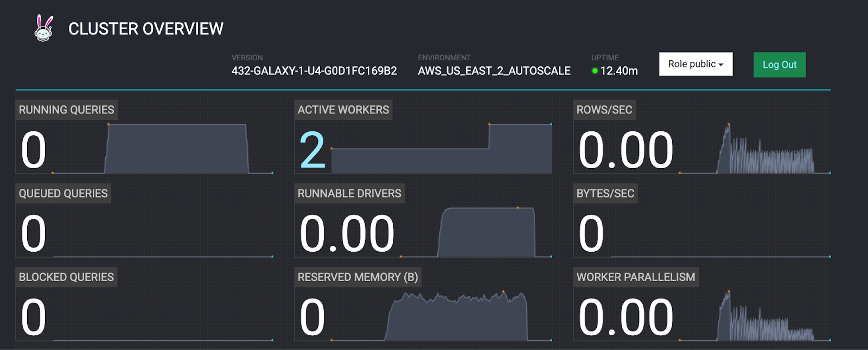Click the Log Out button
Image resolution: width=868 pixels, height=350 pixels.
click(779, 65)
